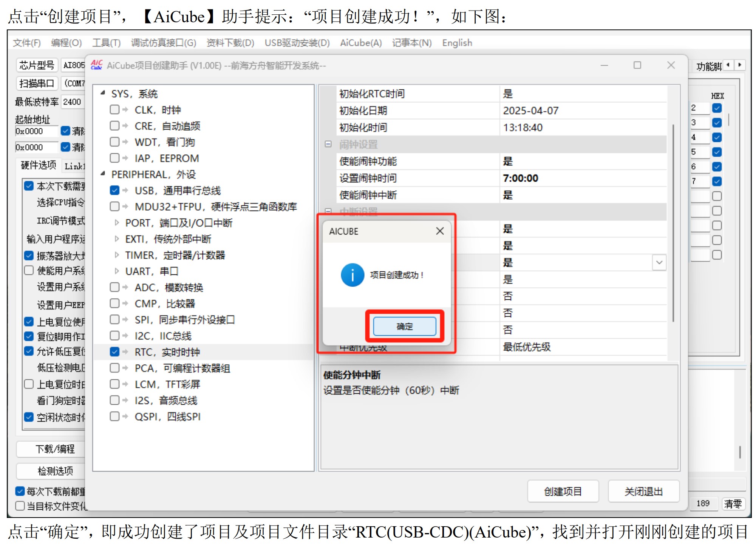Screen dimensions: 756x547
Task: Click the AiCube logo in title bar
Action: click(x=97, y=65)
